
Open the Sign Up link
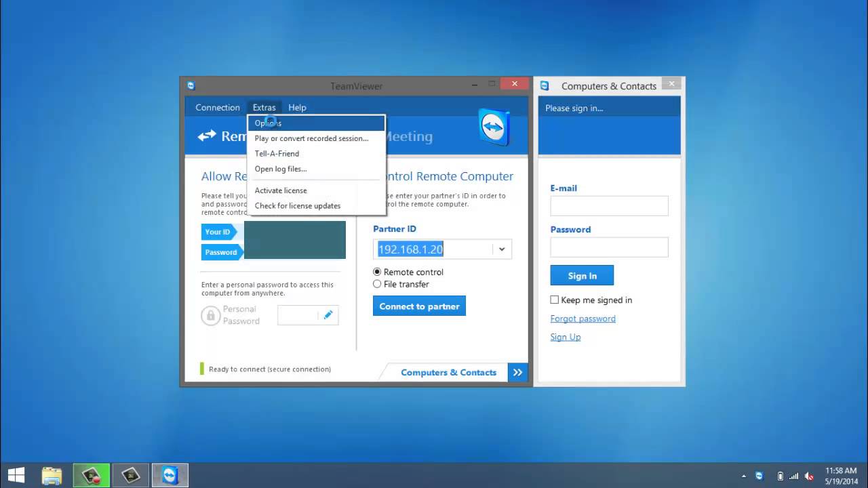[566, 337]
